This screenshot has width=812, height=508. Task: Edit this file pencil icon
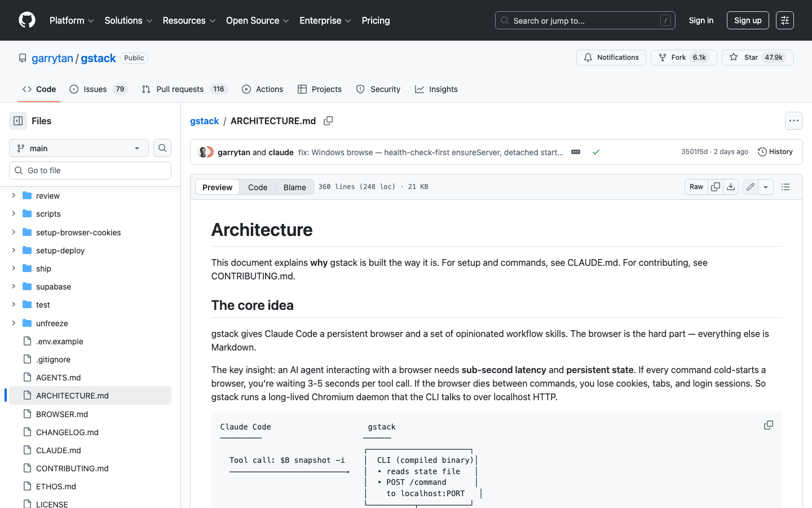[x=751, y=187]
